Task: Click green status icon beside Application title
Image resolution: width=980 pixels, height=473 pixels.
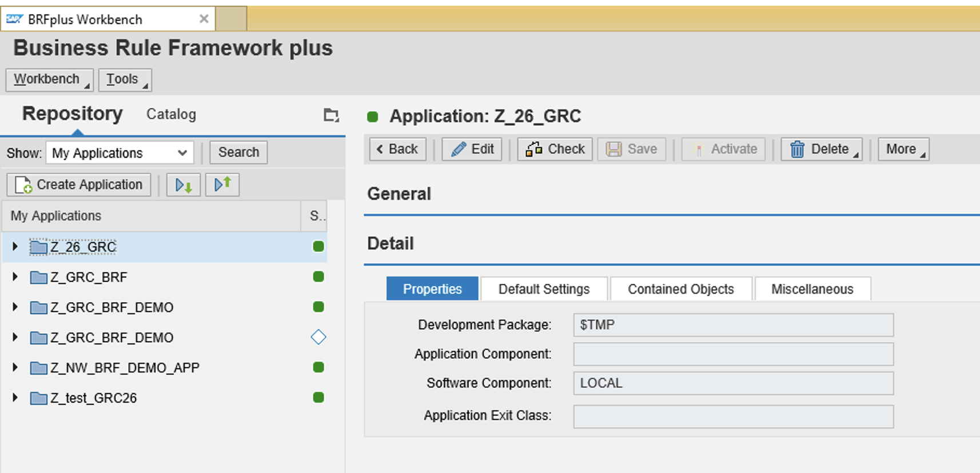Action: point(373,117)
